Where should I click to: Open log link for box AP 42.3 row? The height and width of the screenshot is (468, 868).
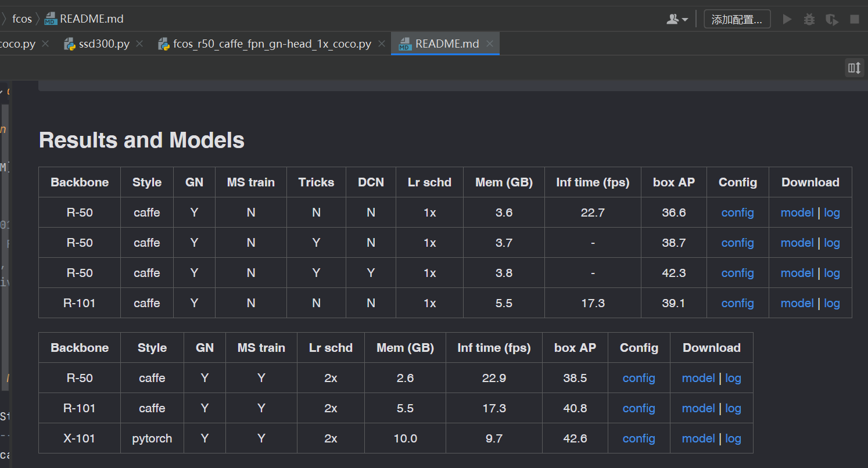(x=832, y=273)
